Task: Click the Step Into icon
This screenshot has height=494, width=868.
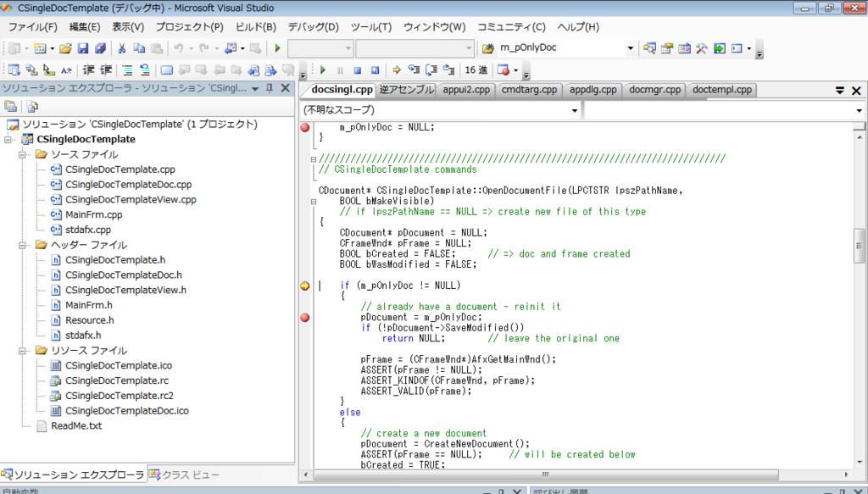Action: point(414,70)
